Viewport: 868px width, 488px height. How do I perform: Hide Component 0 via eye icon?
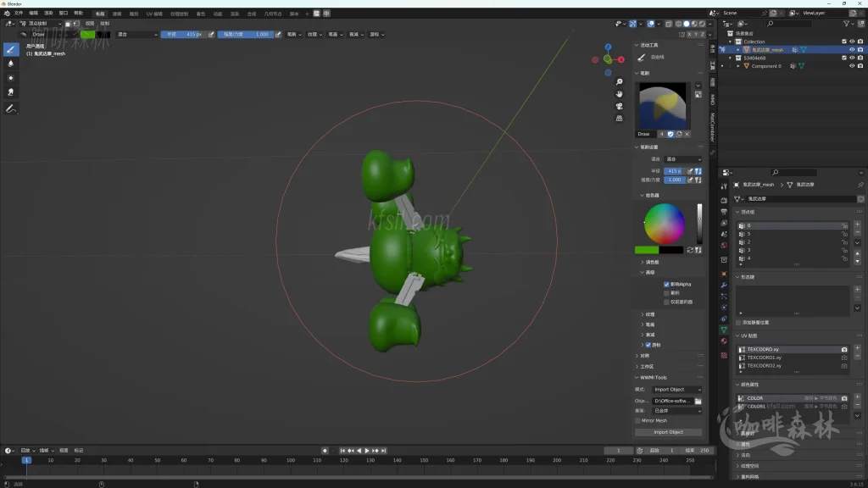coord(852,66)
